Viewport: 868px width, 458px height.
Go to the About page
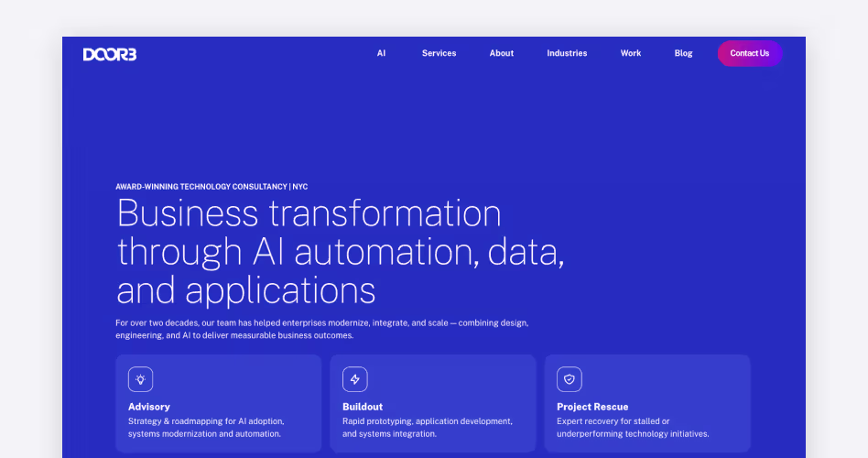tap(502, 53)
